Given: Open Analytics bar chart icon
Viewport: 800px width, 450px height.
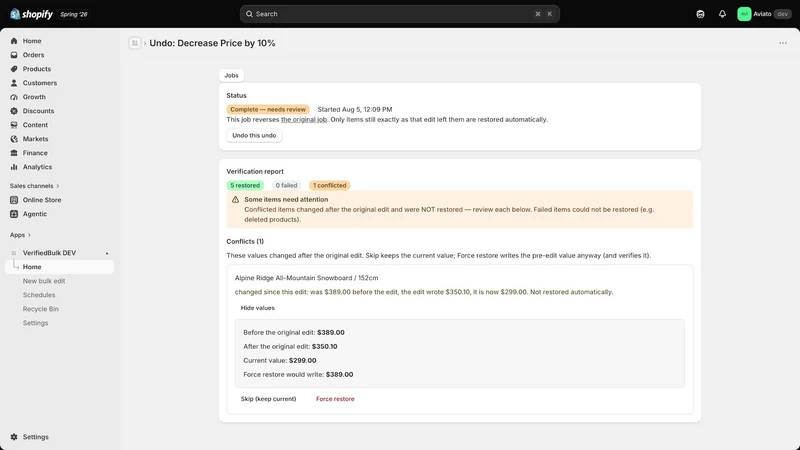Looking at the screenshot, I should click(14, 167).
